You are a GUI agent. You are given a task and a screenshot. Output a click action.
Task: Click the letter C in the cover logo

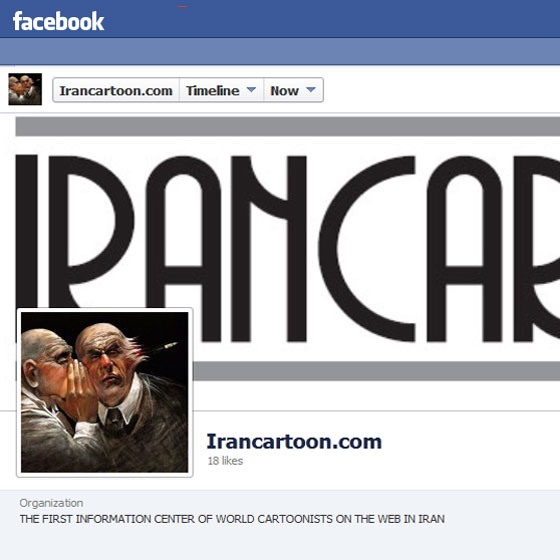pos(366,249)
